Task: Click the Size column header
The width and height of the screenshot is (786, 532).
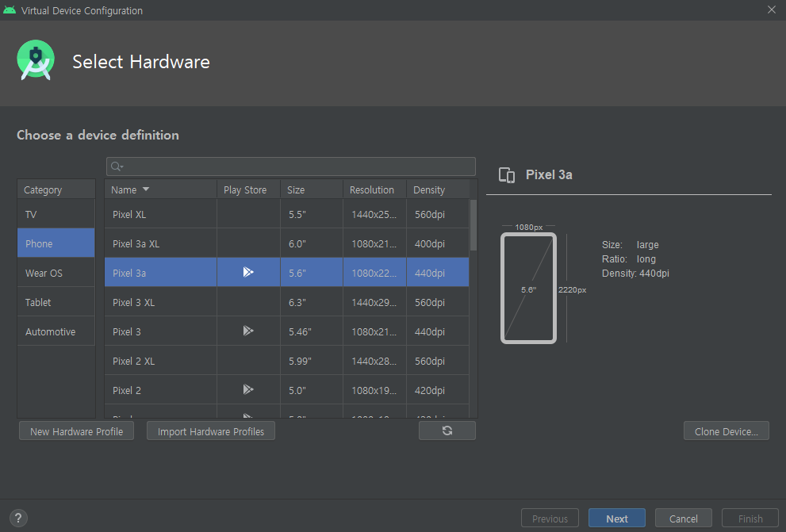Action: [x=311, y=189]
